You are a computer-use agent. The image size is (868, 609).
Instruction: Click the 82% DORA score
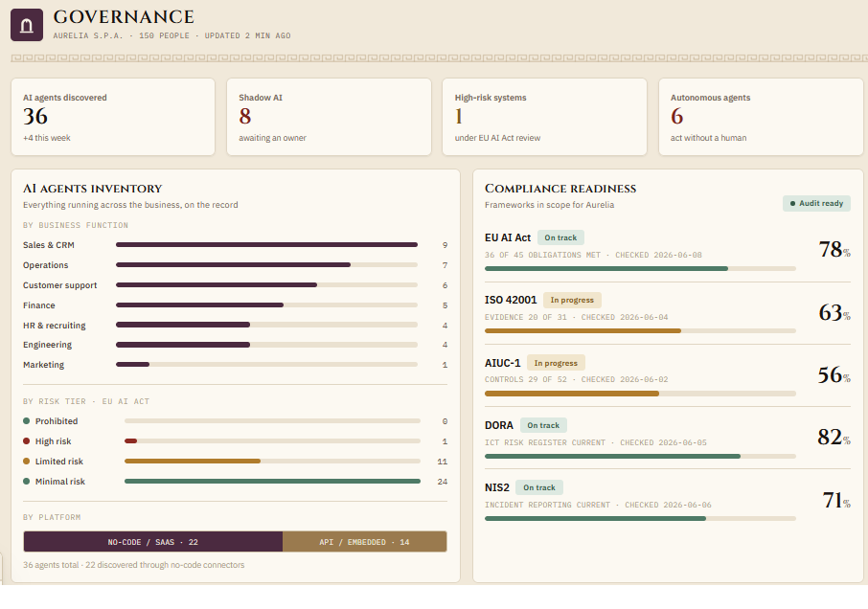click(834, 438)
